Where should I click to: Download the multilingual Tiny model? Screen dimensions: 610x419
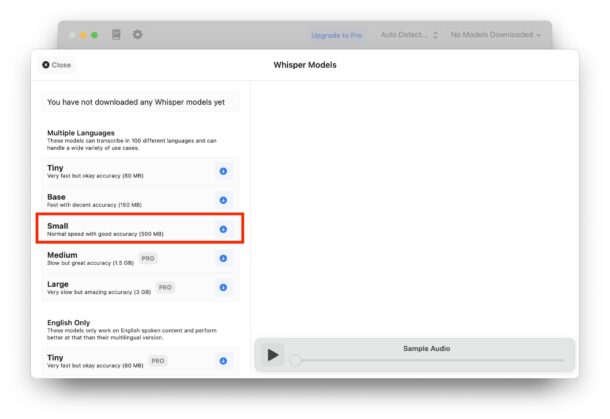(223, 171)
